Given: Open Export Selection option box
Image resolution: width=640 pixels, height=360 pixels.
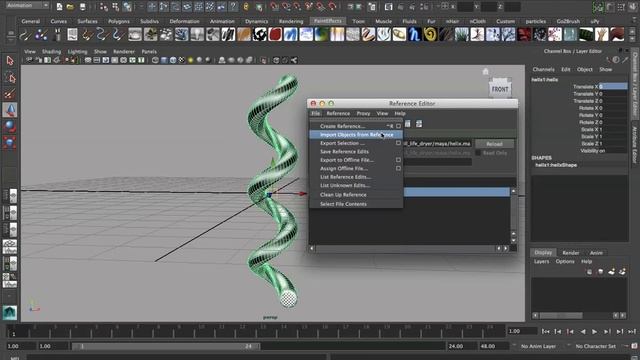Looking at the screenshot, I should pos(398,143).
